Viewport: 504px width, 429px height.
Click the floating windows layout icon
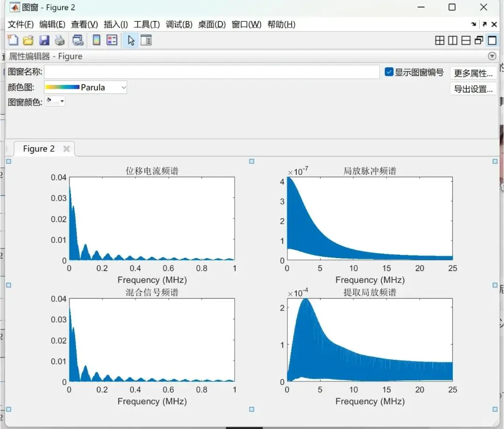coord(479,40)
